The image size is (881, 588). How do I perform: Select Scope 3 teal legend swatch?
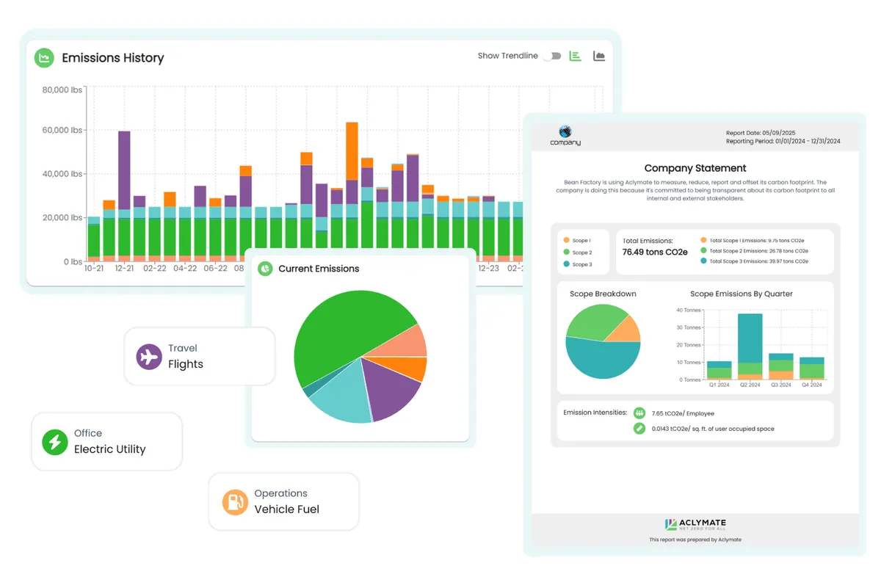(x=566, y=264)
